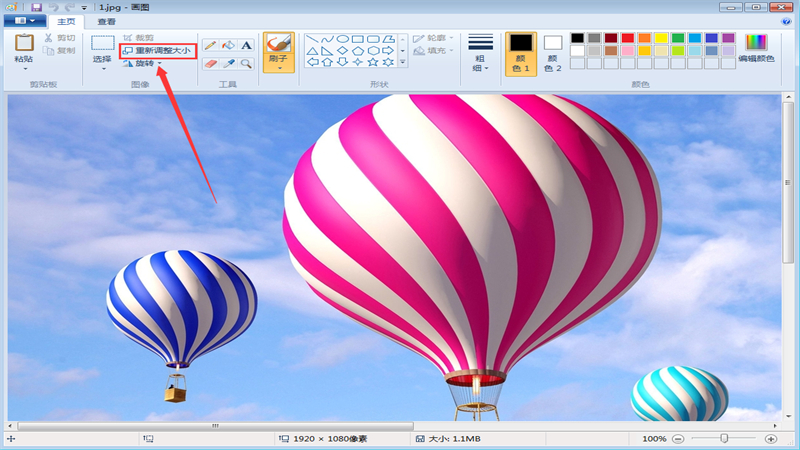Open the blue Paint file menu button
This screenshot has height=450, width=800.
[x=25, y=21]
